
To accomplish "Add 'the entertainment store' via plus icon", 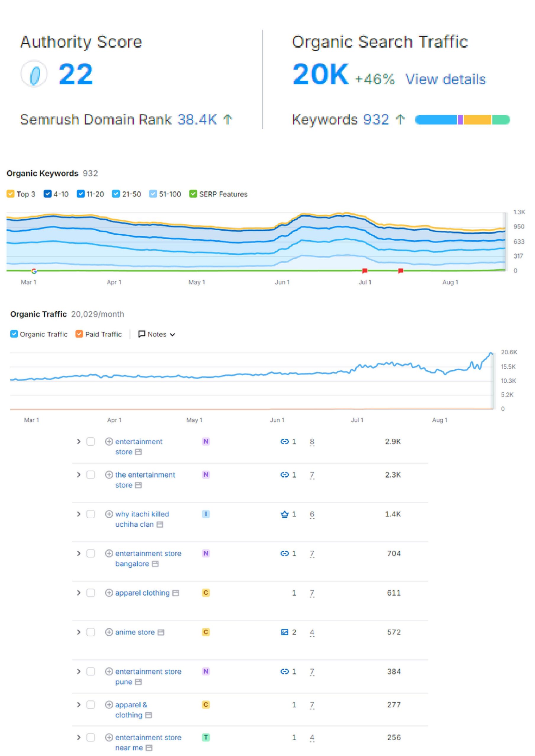I will (109, 475).
